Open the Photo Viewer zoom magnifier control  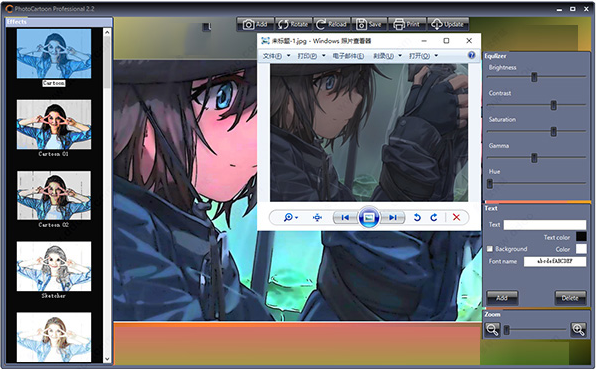pyautogui.click(x=290, y=217)
